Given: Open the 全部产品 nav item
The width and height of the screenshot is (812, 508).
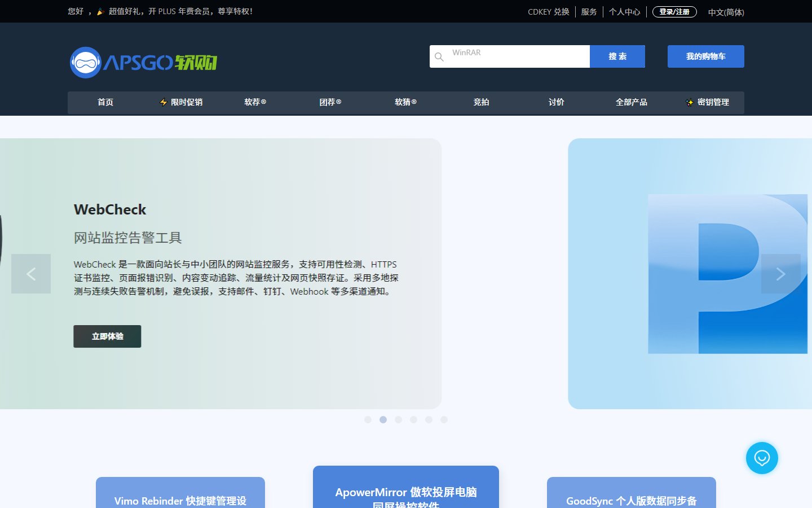Looking at the screenshot, I should (632, 102).
